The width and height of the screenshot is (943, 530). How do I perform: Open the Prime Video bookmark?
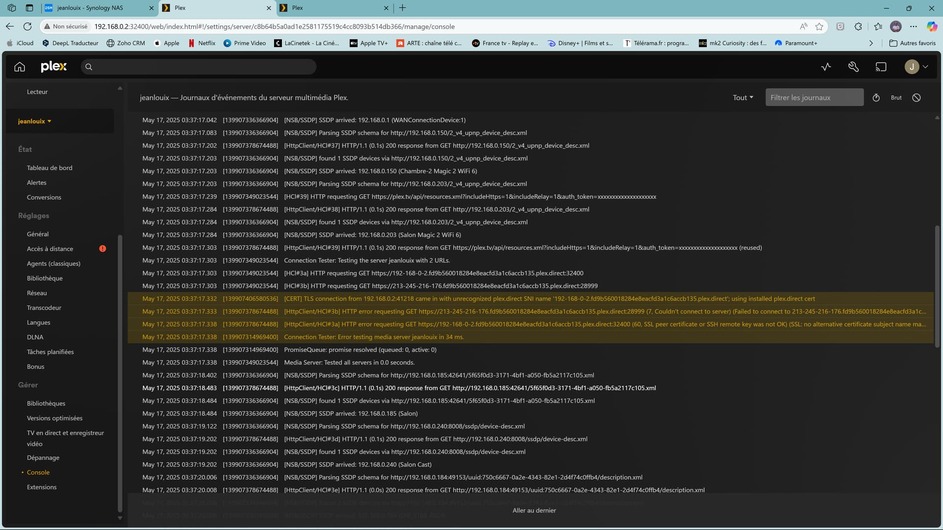244,43
